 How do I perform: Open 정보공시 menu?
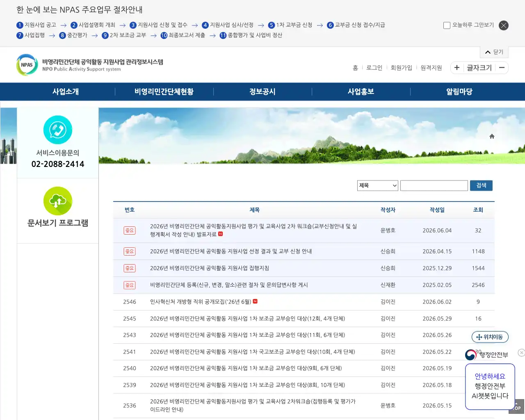point(262,92)
